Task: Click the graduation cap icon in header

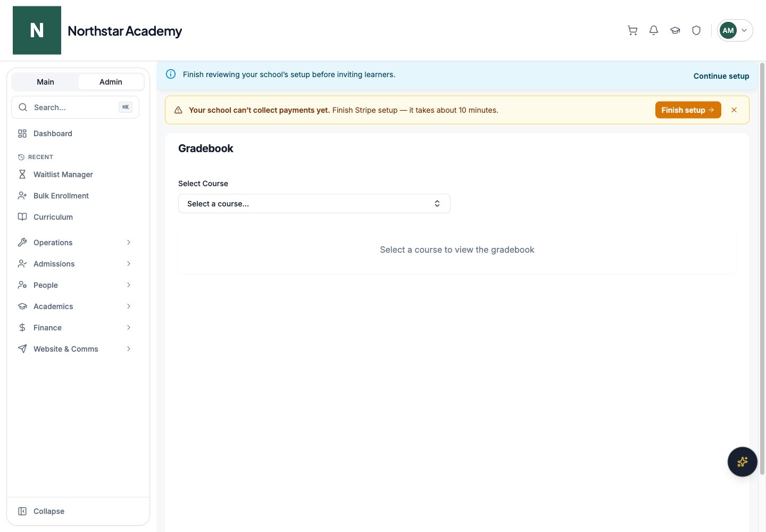Action: pos(675,30)
